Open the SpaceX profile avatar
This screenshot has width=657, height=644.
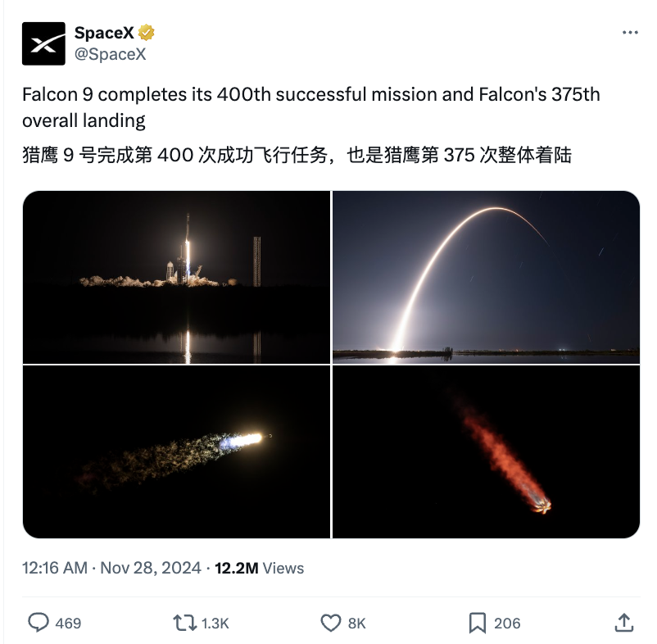click(43, 43)
